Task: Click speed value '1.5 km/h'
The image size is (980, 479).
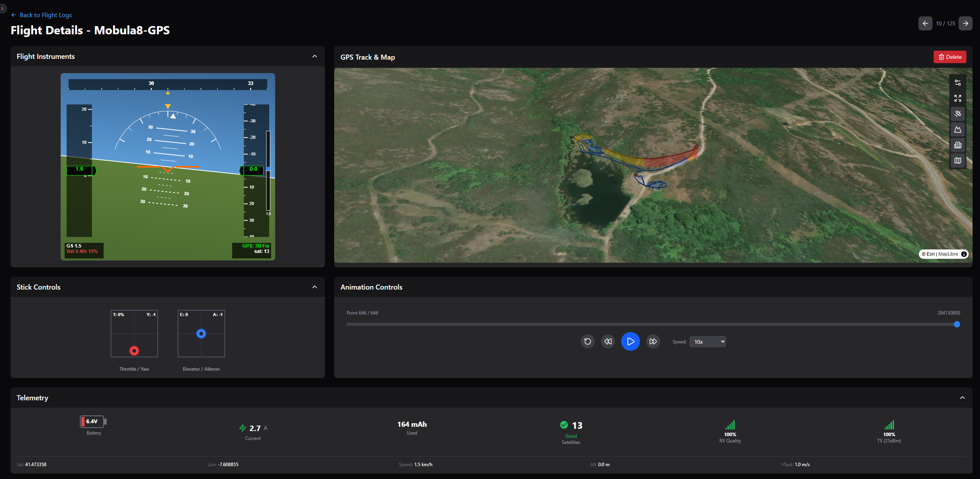Action: pyautogui.click(x=423, y=465)
